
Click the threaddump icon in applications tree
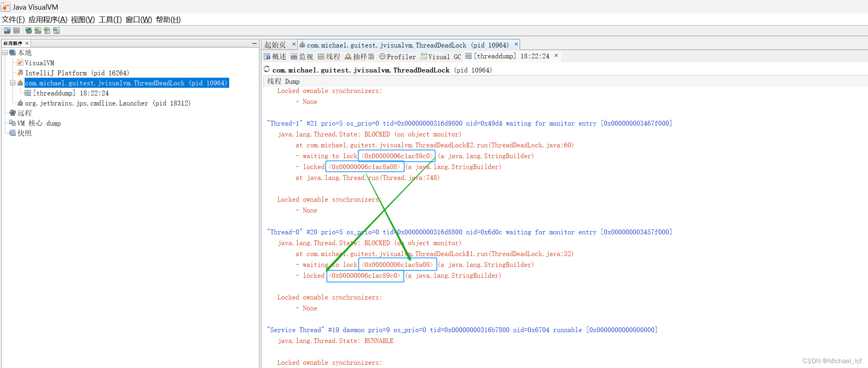tap(28, 93)
